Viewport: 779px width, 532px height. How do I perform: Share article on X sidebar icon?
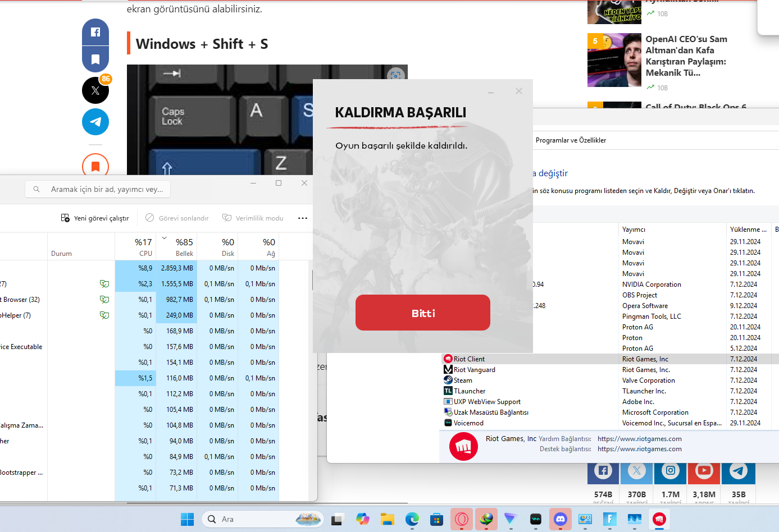(x=95, y=90)
